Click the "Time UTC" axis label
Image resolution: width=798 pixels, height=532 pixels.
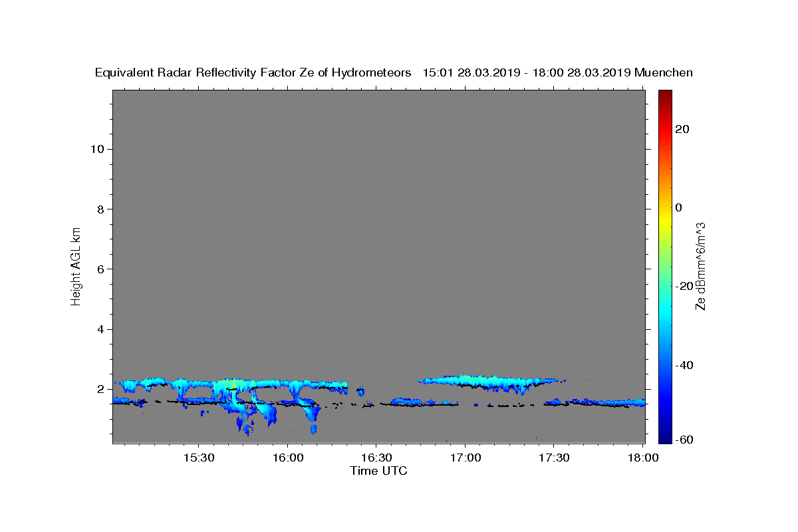point(378,471)
